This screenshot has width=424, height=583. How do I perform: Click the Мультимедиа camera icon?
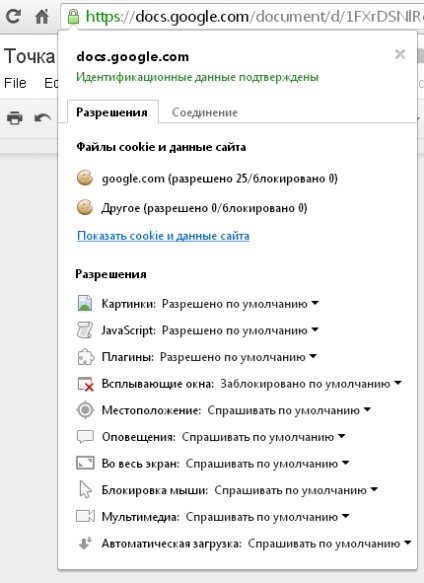point(85,516)
